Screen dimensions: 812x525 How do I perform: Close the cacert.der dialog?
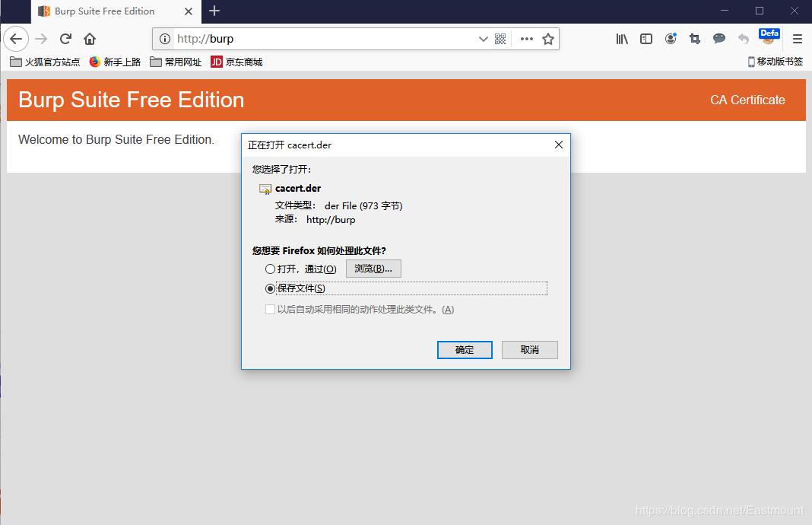pos(559,145)
